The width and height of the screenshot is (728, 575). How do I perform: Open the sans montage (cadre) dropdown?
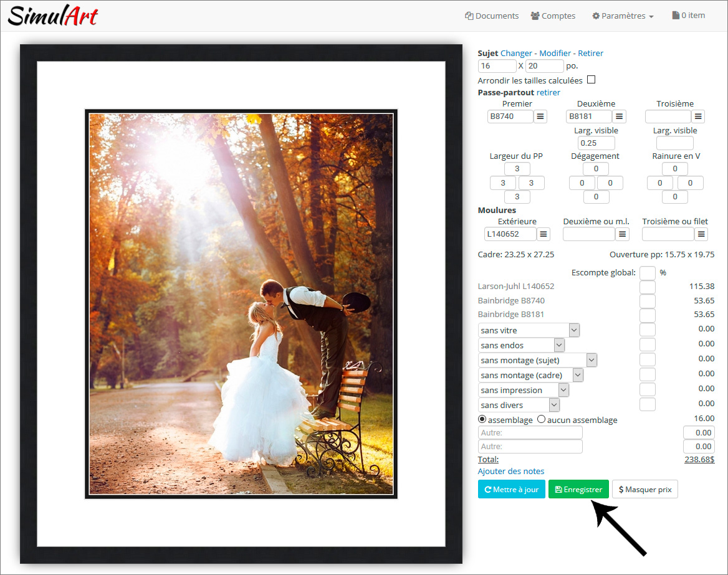(x=530, y=375)
